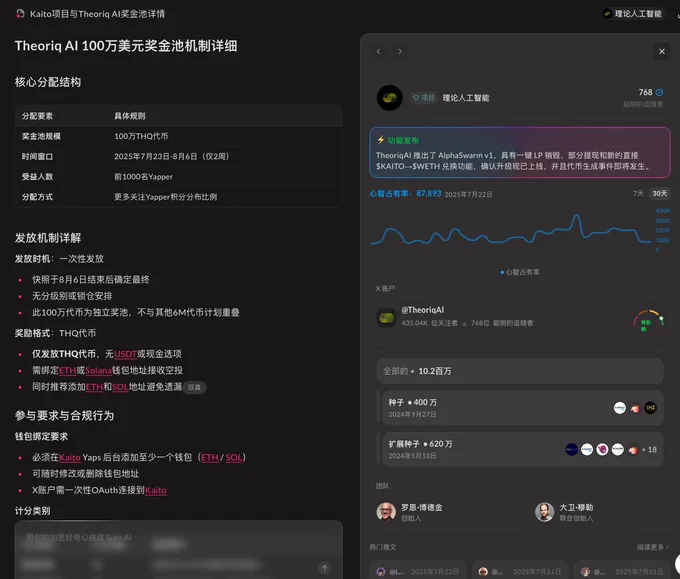Click the send arrow in chat input

324,568
